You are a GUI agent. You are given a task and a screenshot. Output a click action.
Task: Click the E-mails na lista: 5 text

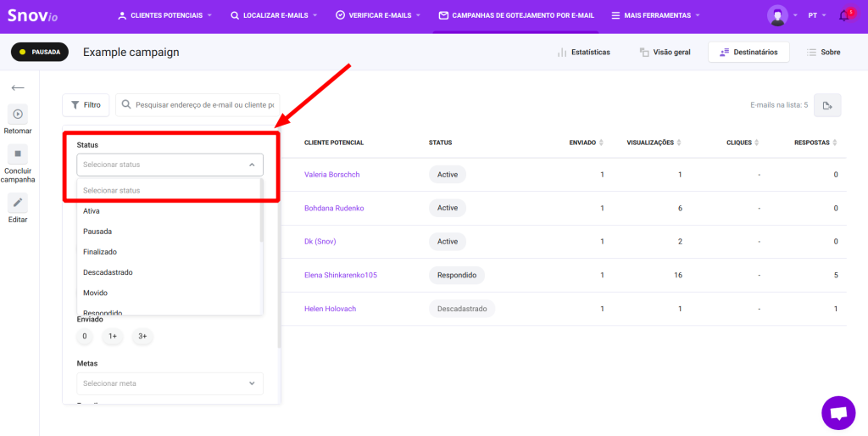(x=779, y=105)
